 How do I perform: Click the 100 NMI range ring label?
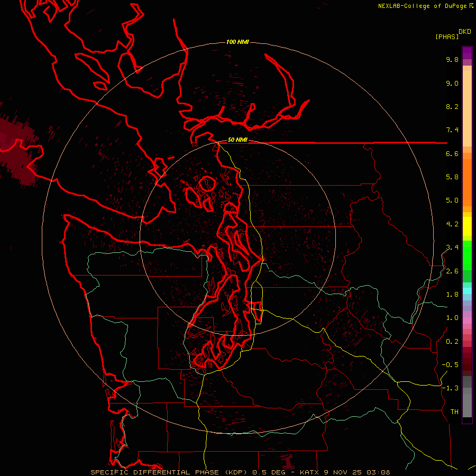pos(237,42)
